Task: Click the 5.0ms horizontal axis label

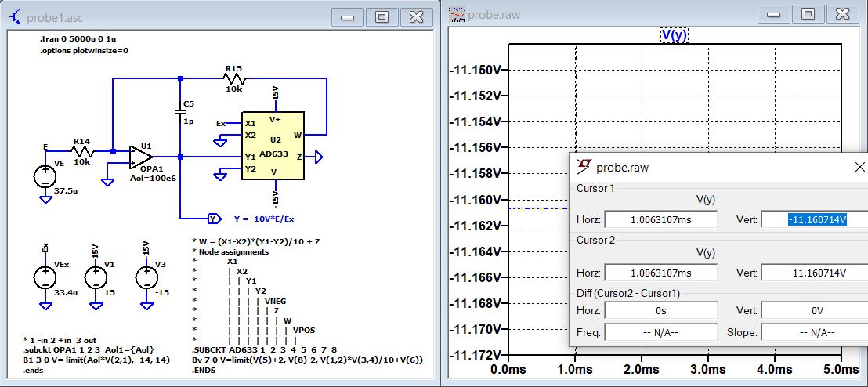Action: (x=841, y=369)
